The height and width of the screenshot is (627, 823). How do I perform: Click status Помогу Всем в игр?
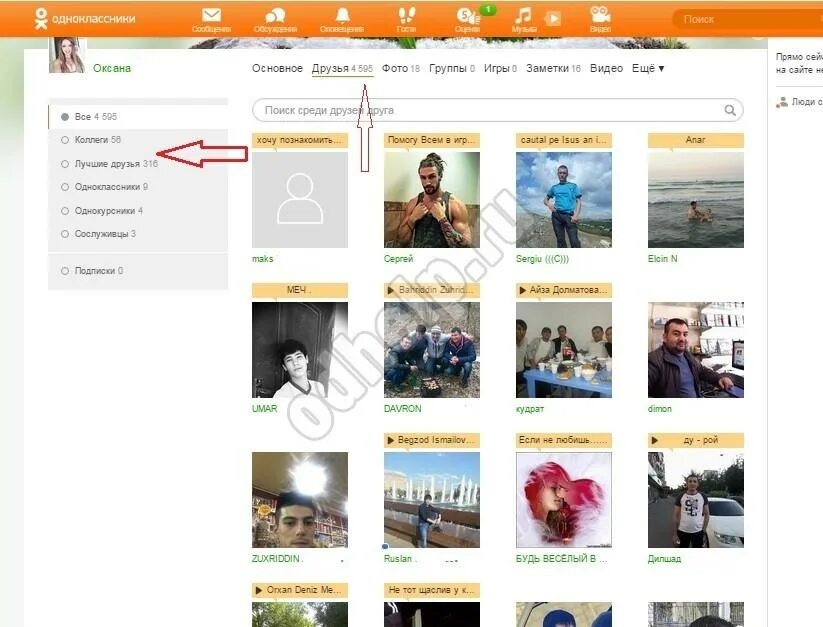coord(431,140)
